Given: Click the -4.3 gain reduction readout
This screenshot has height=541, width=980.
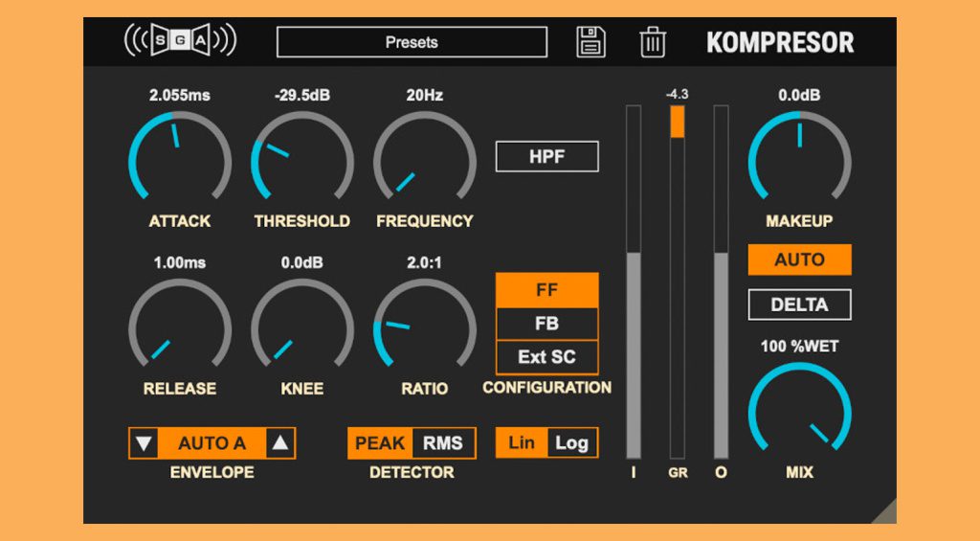Looking at the screenshot, I should [x=678, y=95].
